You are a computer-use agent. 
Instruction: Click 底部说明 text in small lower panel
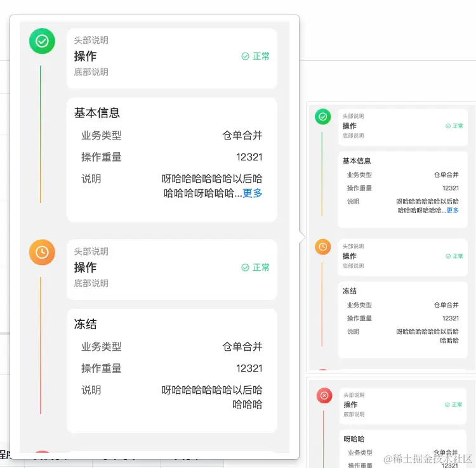point(354,414)
